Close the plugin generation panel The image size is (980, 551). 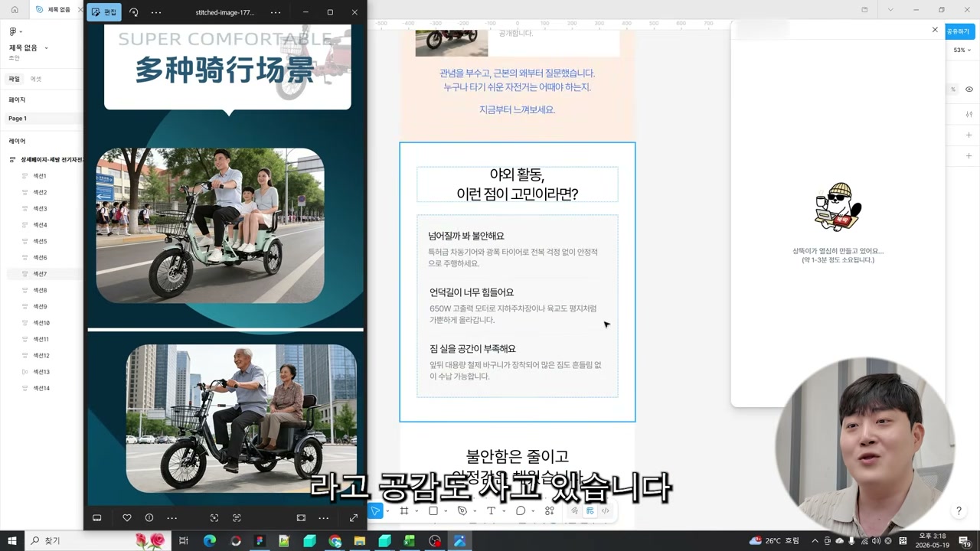point(935,30)
